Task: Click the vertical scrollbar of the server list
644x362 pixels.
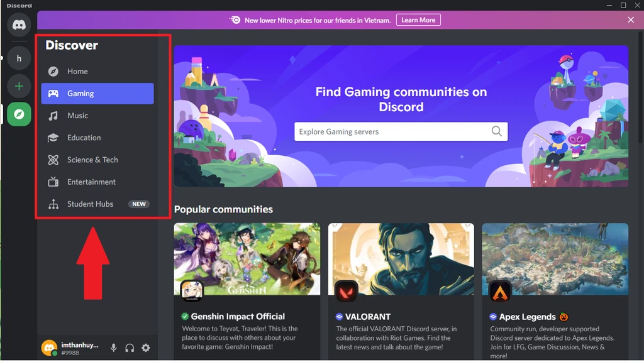Action: (641, 88)
